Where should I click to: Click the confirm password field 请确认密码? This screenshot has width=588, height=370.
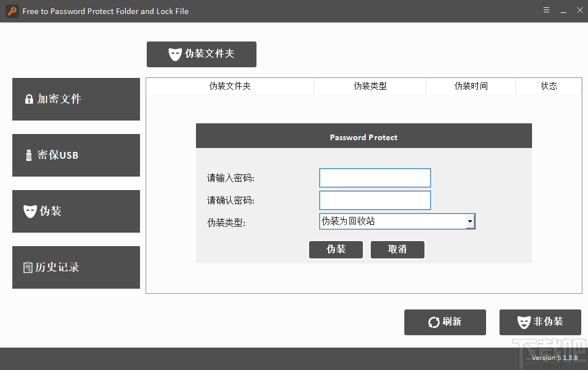tap(375, 200)
